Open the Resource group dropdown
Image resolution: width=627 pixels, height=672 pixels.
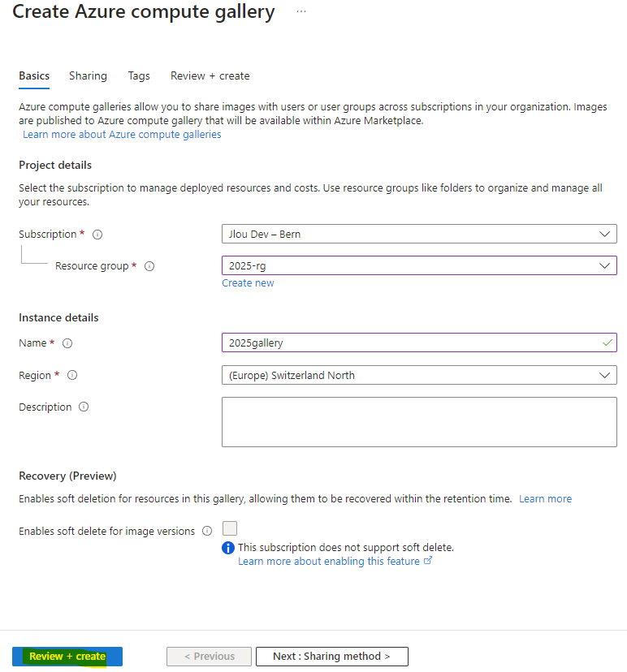pyautogui.click(x=419, y=265)
